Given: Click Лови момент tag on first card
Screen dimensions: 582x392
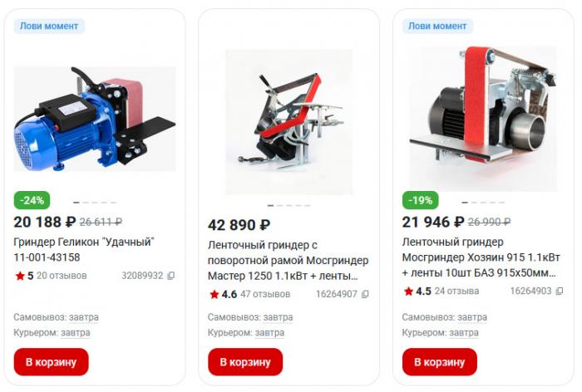Looking at the screenshot, I should point(49,26).
